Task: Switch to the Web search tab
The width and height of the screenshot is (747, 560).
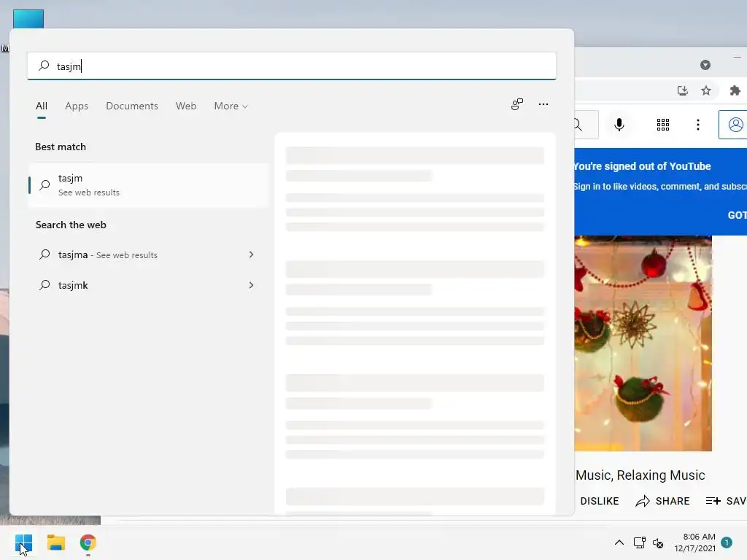Action: tap(186, 106)
